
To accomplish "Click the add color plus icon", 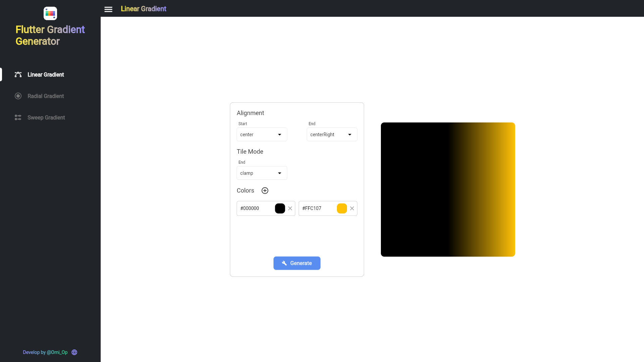I will [265, 190].
